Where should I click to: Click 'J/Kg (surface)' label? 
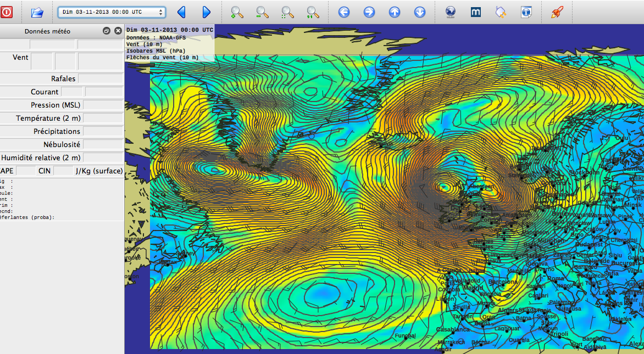pos(99,171)
